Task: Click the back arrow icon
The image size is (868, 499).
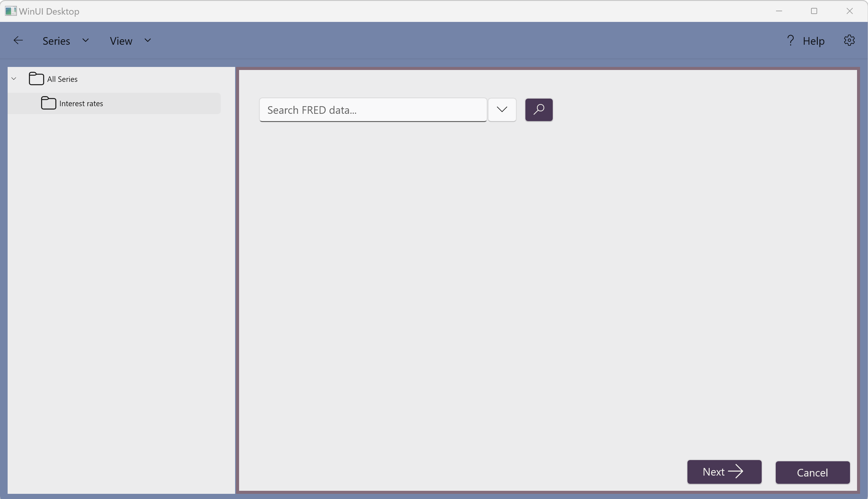Action: pyautogui.click(x=18, y=40)
